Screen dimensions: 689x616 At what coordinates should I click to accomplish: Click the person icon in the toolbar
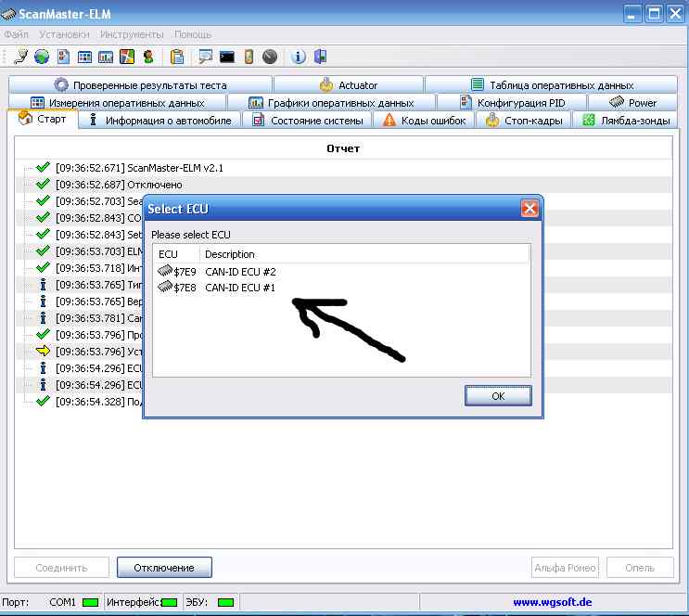click(x=148, y=57)
